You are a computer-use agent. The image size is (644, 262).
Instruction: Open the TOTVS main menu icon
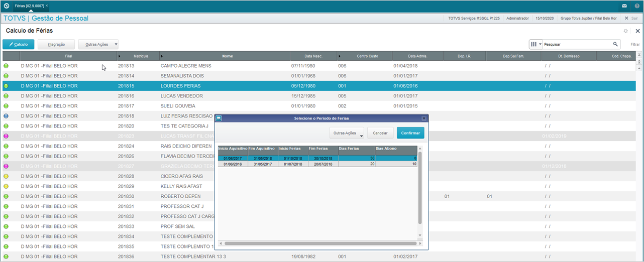tap(6, 6)
